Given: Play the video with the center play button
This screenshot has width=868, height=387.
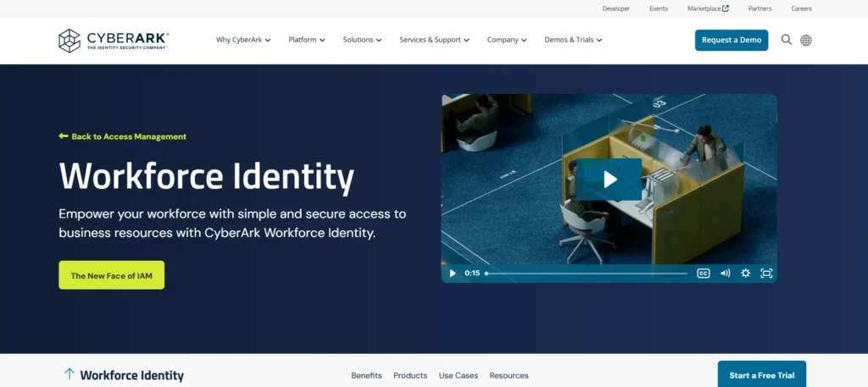Looking at the screenshot, I should (x=609, y=180).
